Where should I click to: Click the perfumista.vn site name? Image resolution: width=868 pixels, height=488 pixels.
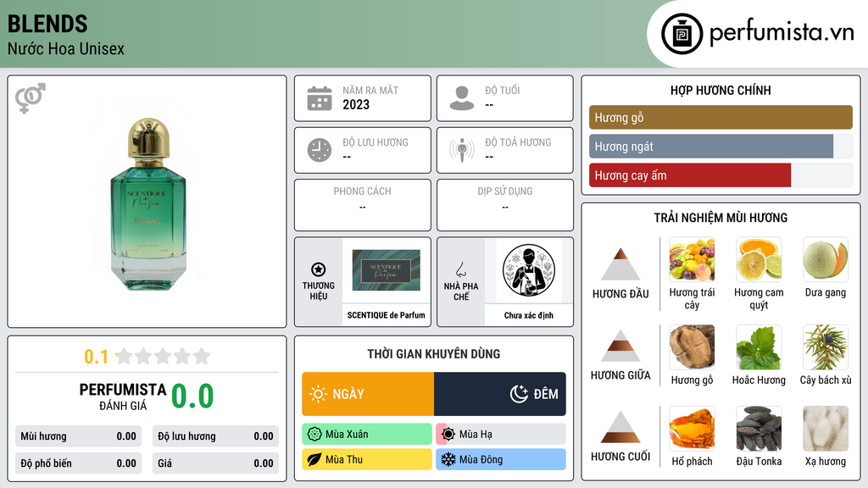tap(782, 33)
